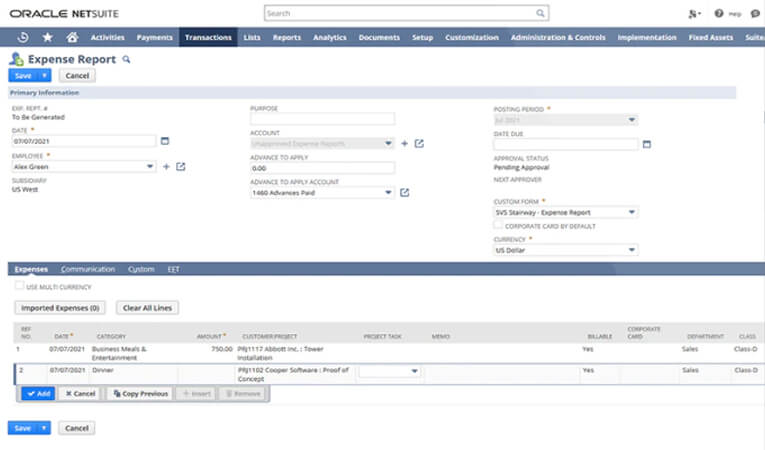The image size is (765, 450).
Task: Enable Use Multi Currency checkbox
Action: coord(19,286)
